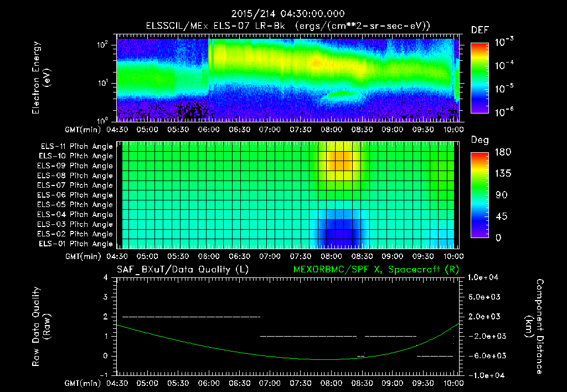Image resolution: width=567 pixels, height=392 pixels.
Task: Click the data quality level 2 dashed line
Action: (x=191, y=317)
